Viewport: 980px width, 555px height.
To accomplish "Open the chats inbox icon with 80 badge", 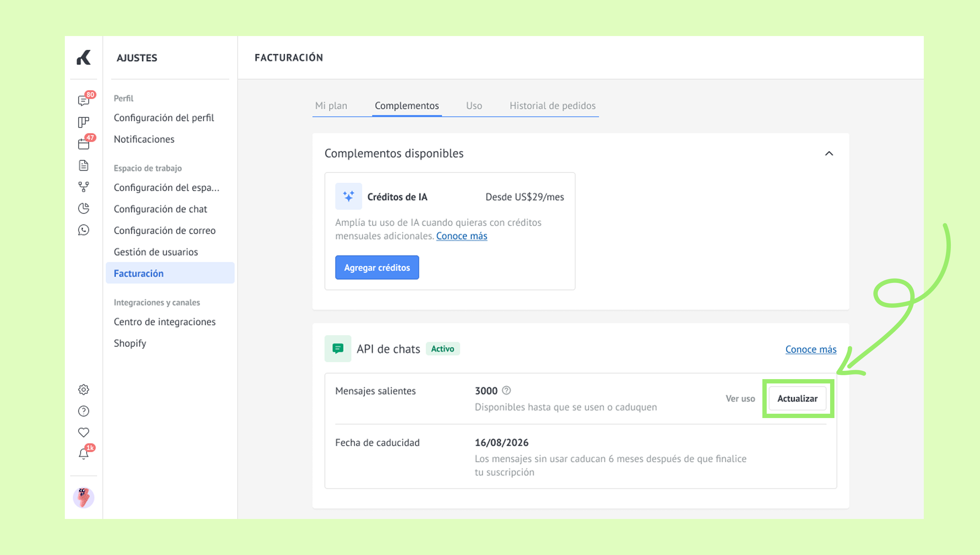I will pos(84,100).
